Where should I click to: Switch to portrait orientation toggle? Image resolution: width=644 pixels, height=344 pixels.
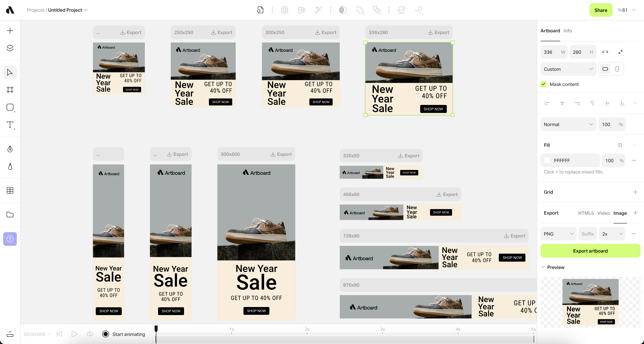click(617, 69)
